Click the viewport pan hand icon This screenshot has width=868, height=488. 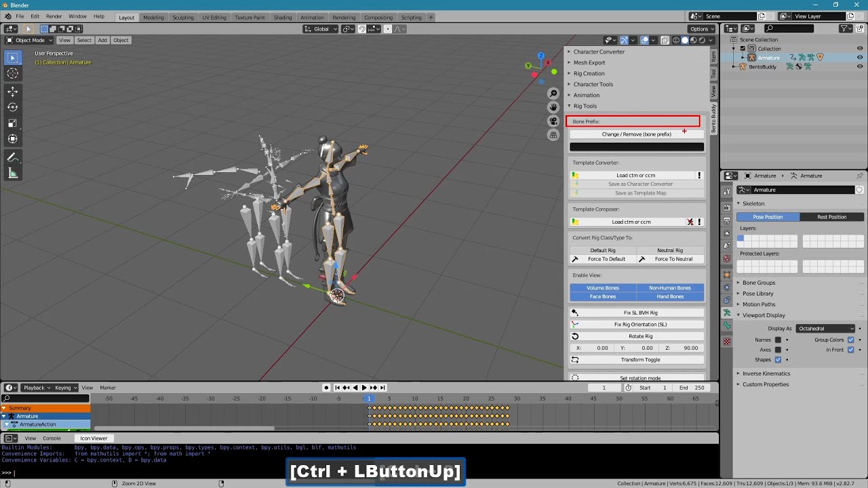pos(553,107)
